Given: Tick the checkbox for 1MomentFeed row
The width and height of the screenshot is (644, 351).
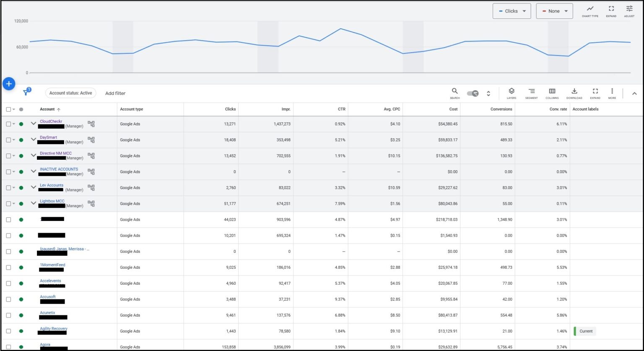Looking at the screenshot, I should point(8,268).
